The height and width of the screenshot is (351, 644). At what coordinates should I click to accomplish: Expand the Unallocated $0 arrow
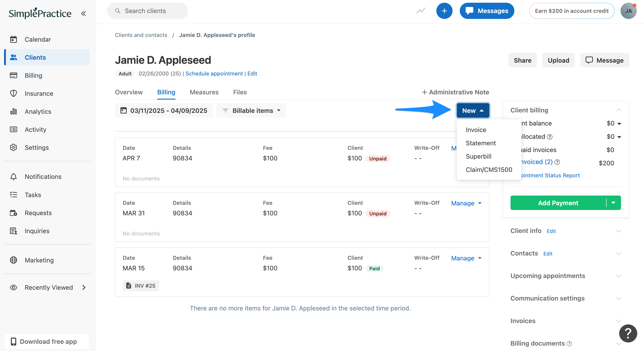tap(619, 137)
